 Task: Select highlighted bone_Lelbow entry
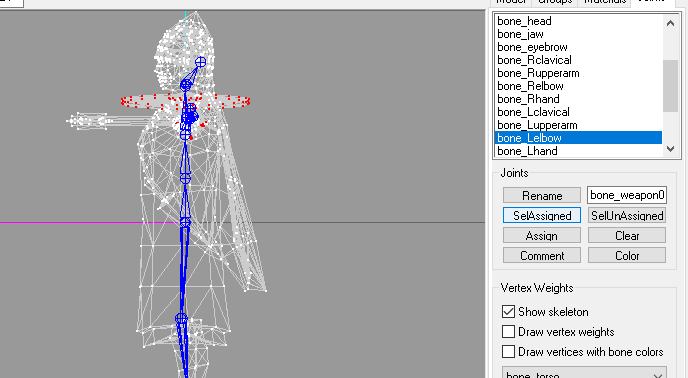pyautogui.click(x=578, y=138)
